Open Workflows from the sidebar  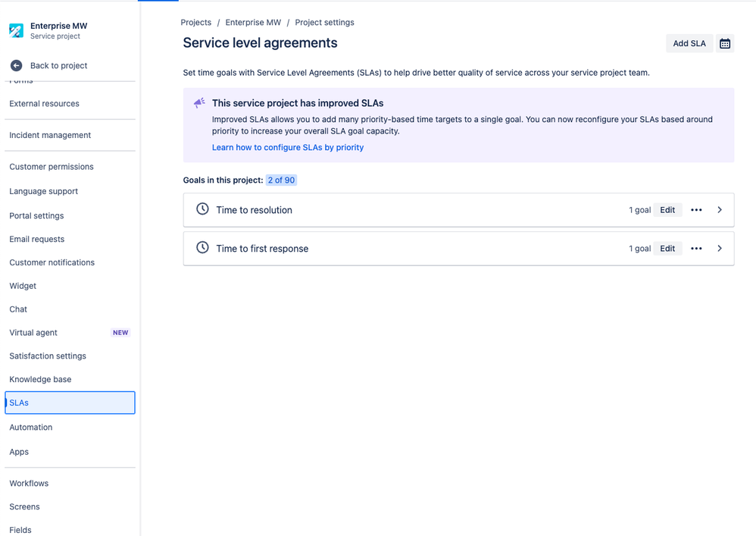[29, 483]
